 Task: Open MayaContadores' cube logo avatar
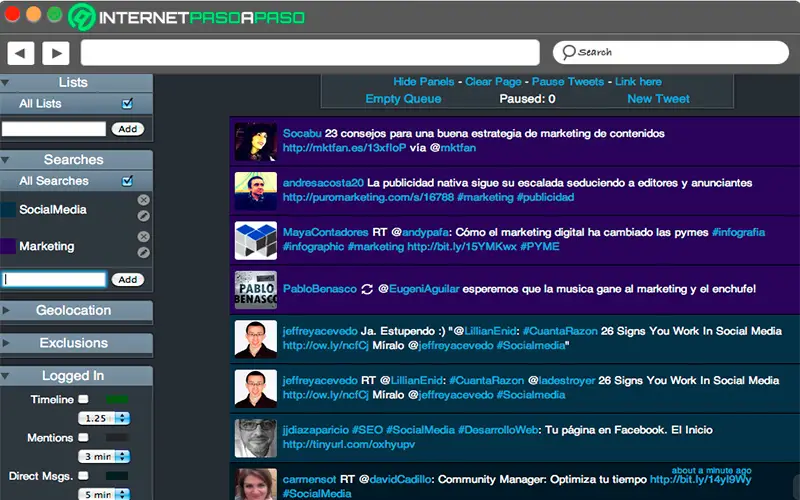coord(256,240)
